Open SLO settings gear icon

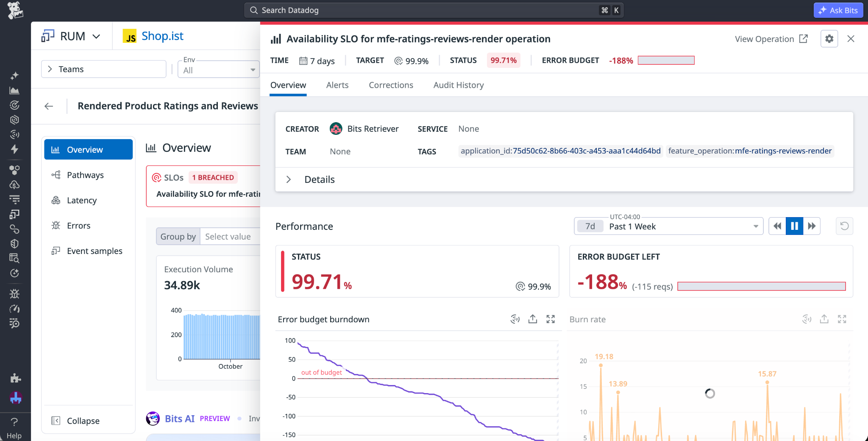point(829,39)
